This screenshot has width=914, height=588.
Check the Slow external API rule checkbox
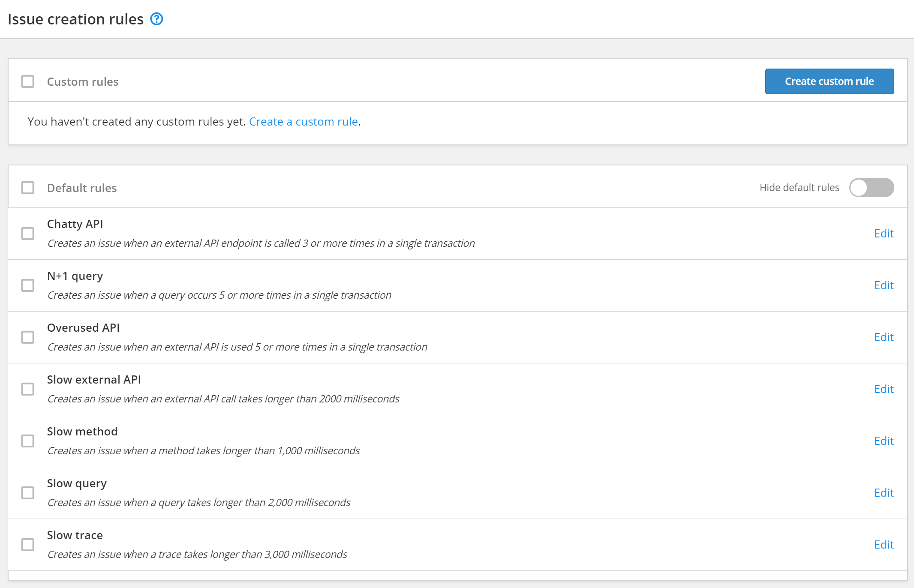28,389
